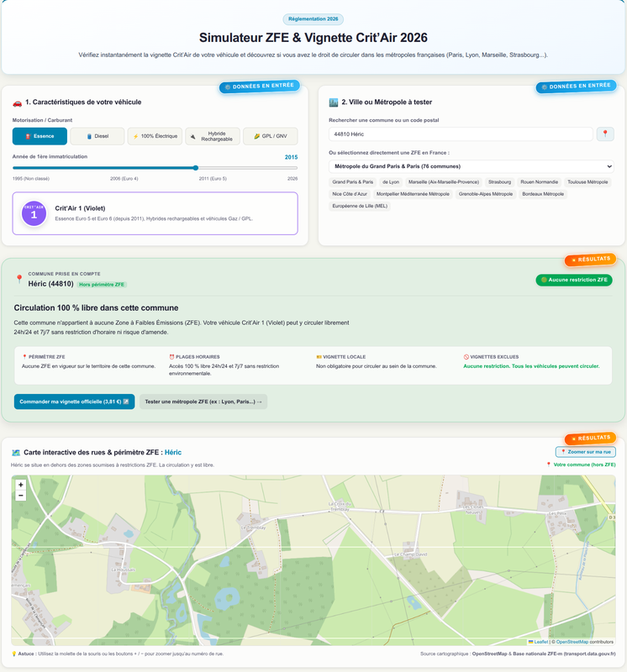Click the geolocation pin icon button
Image resolution: width=627 pixels, height=672 pixels.
pos(605,134)
